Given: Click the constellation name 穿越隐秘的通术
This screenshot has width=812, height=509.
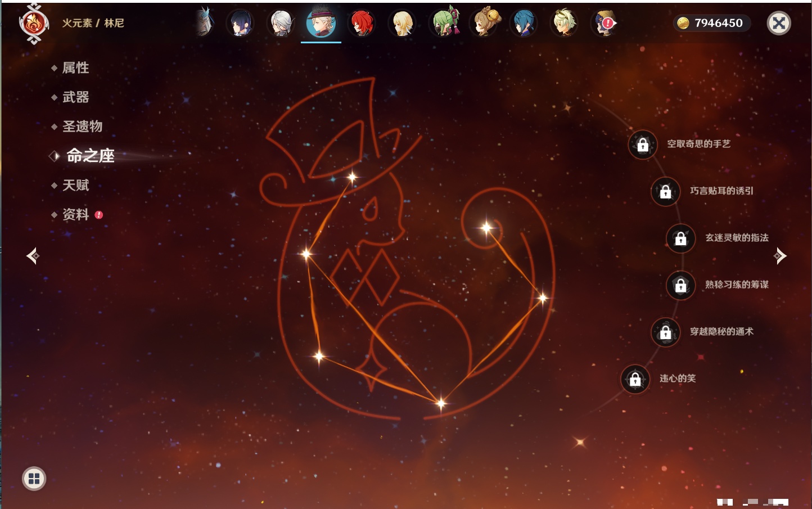Looking at the screenshot, I should pyautogui.click(x=721, y=332).
